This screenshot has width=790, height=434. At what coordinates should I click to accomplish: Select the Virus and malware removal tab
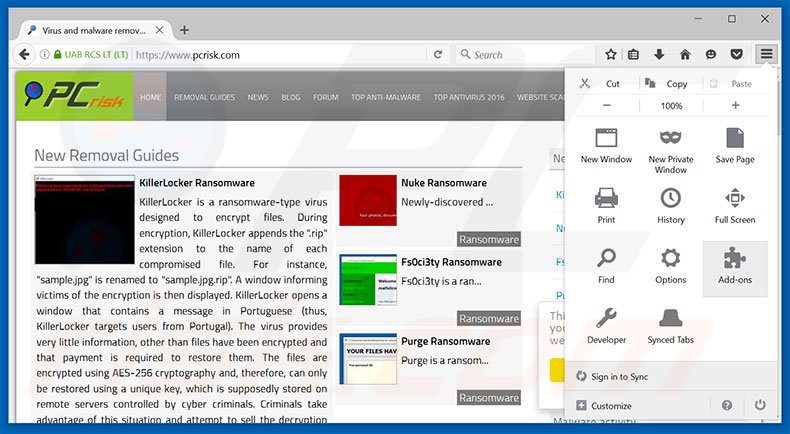click(96, 30)
